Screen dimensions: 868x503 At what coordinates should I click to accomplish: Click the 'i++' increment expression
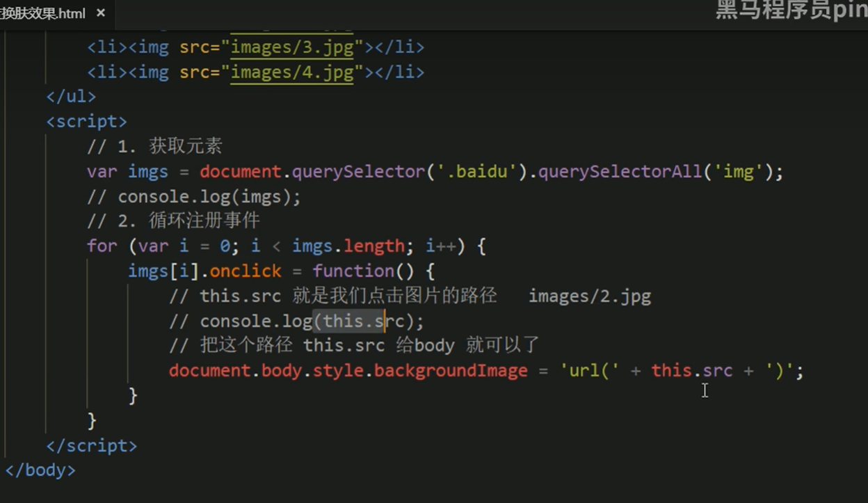441,246
